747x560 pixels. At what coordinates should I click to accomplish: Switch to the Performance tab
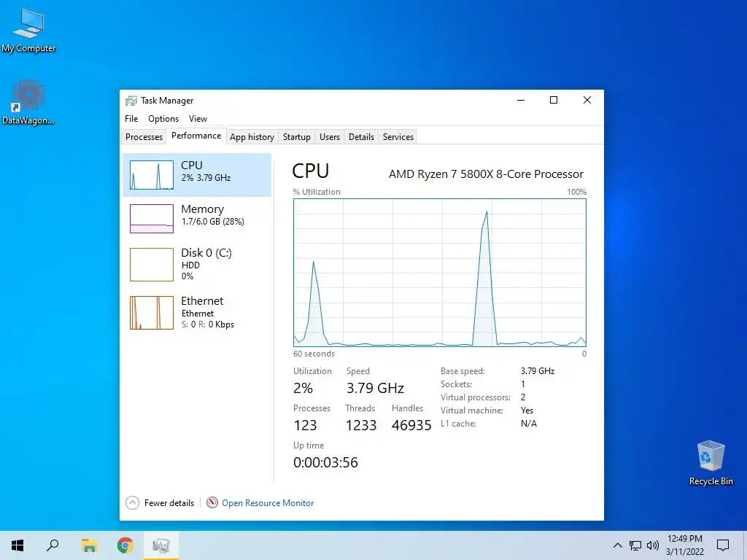196,136
